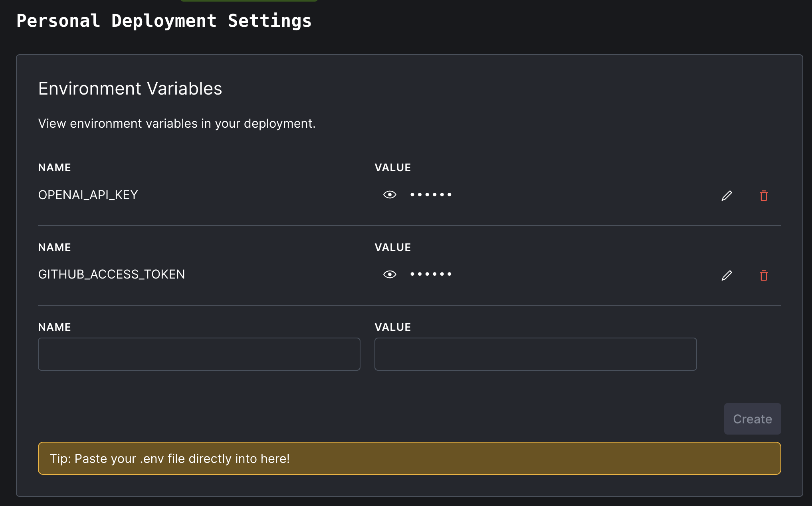This screenshot has width=812, height=506.
Task: Click the yellow .env paste tip banner
Action: [x=409, y=458]
